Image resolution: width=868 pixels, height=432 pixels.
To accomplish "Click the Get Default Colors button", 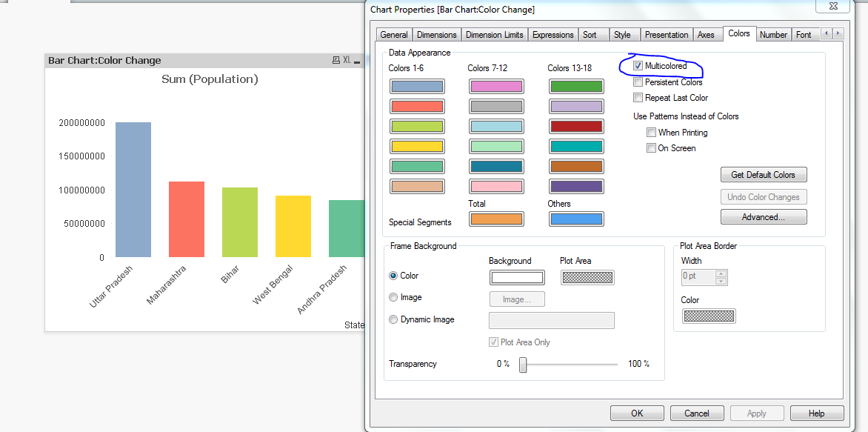I will (x=764, y=174).
